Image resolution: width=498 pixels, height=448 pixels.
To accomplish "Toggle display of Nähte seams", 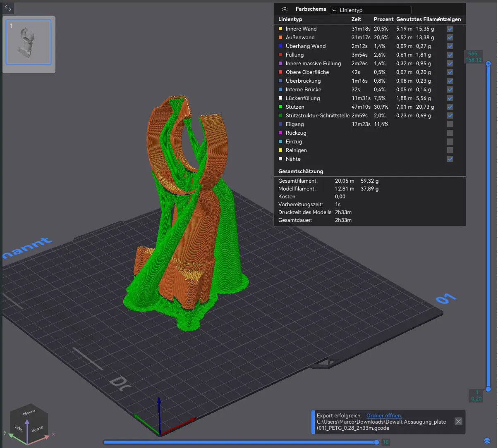I will click(x=450, y=159).
